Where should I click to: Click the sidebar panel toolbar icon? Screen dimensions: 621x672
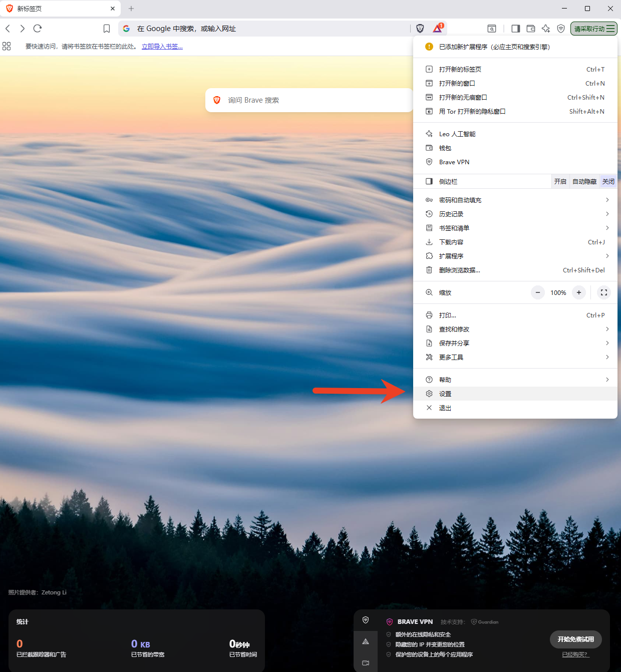click(515, 29)
